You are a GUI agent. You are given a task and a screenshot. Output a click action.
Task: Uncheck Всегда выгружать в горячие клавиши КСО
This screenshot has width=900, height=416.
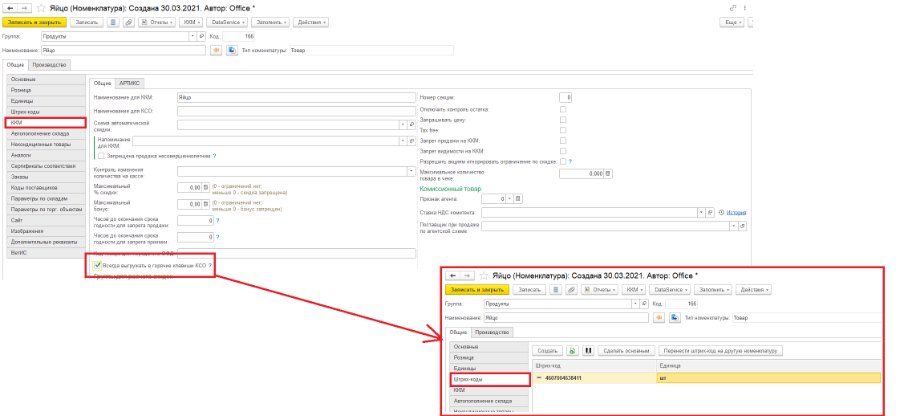click(98, 266)
